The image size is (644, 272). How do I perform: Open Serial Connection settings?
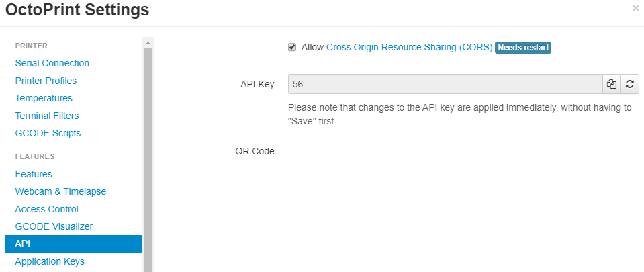click(x=52, y=63)
